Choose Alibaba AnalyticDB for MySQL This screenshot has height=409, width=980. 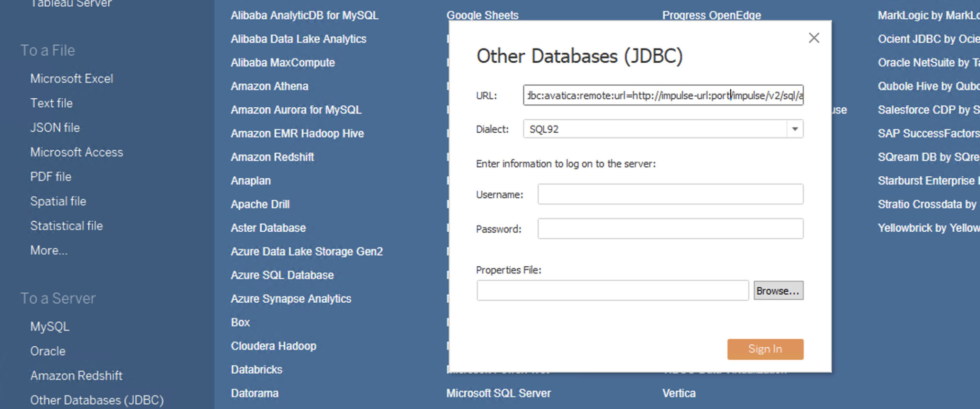(304, 15)
